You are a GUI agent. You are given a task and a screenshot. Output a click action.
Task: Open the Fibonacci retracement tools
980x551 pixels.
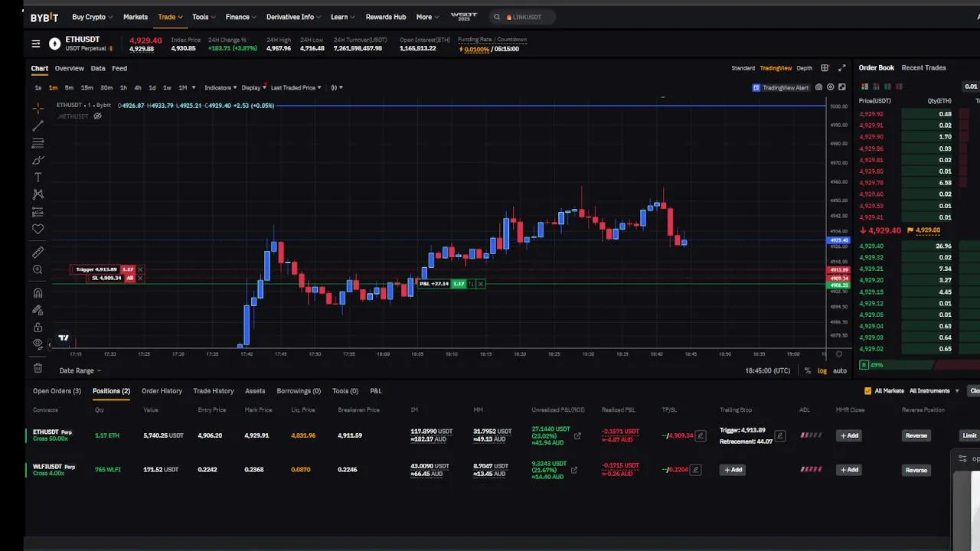click(38, 142)
